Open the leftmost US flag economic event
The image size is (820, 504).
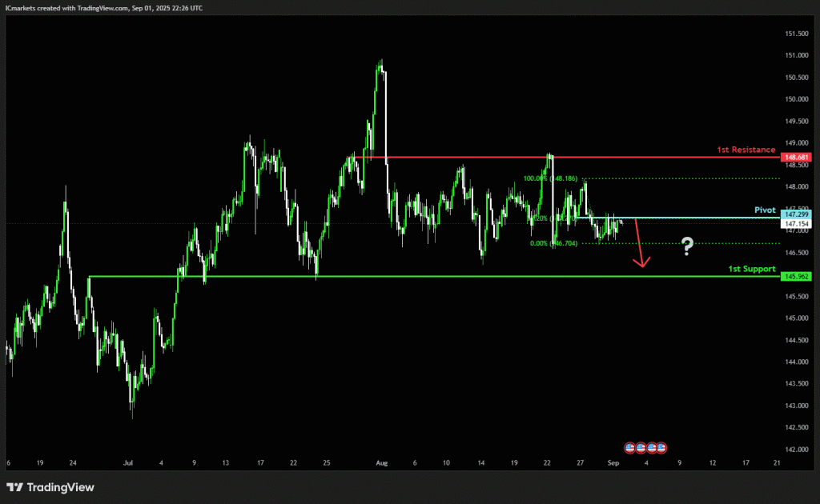tap(629, 447)
